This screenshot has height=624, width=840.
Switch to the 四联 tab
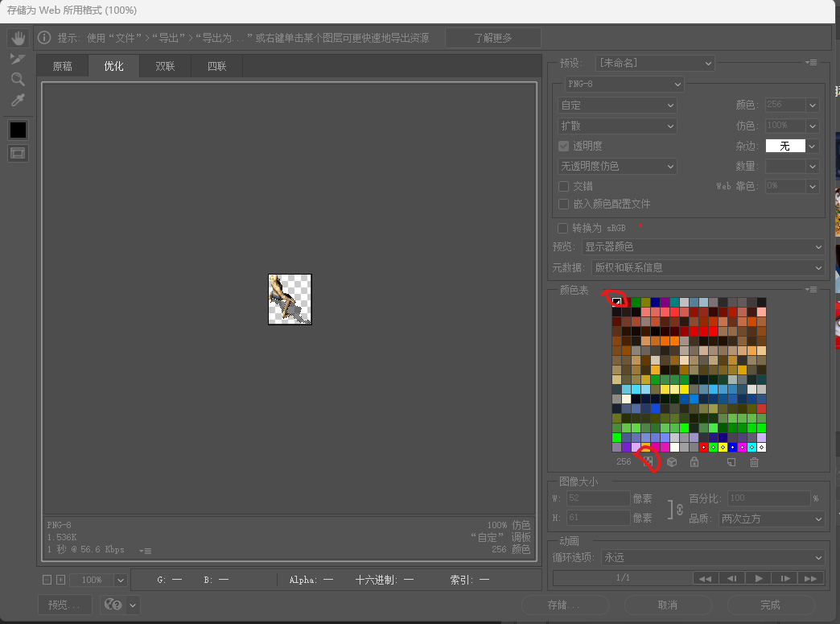tap(216, 66)
